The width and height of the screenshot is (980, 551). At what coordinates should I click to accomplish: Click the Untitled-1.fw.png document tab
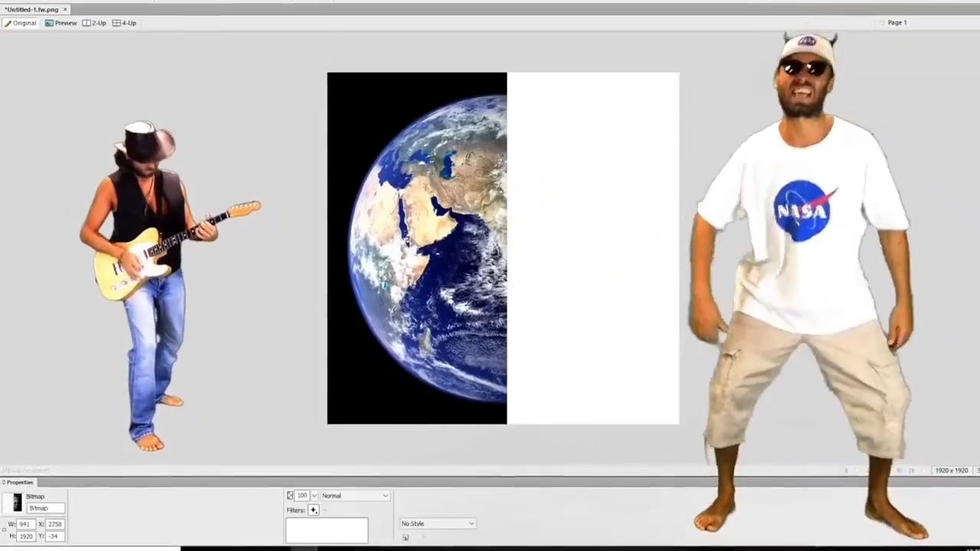31,9
